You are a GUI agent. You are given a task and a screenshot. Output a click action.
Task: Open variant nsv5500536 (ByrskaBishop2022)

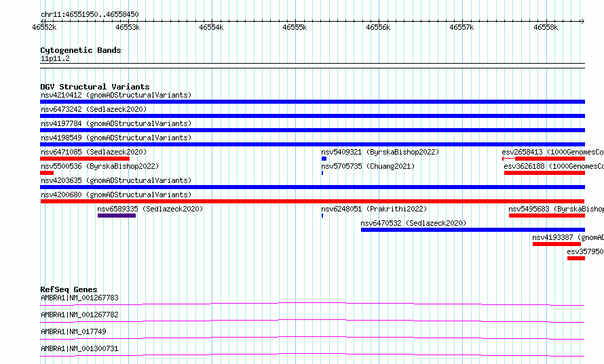[100, 166]
